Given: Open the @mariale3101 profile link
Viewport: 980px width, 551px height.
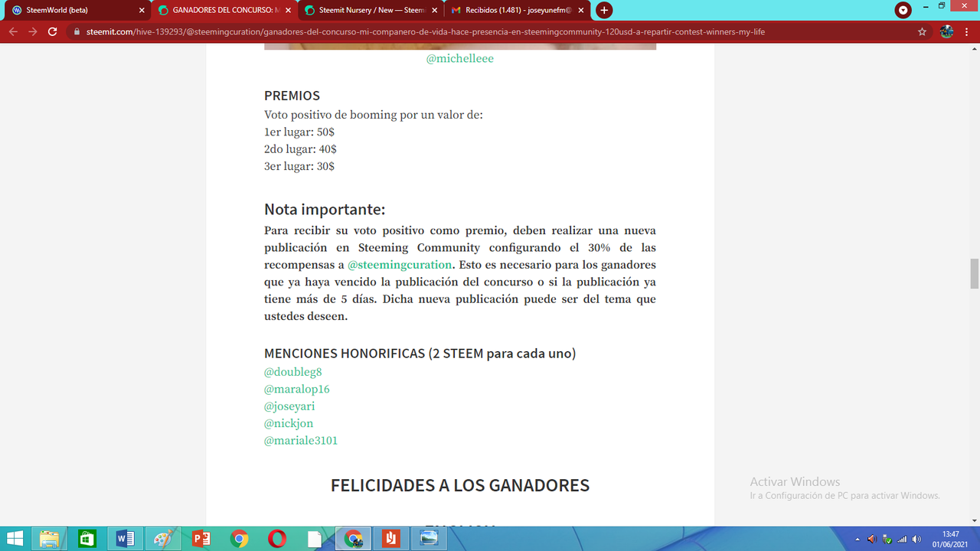Looking at the screenshot, I should pos(301,441).
